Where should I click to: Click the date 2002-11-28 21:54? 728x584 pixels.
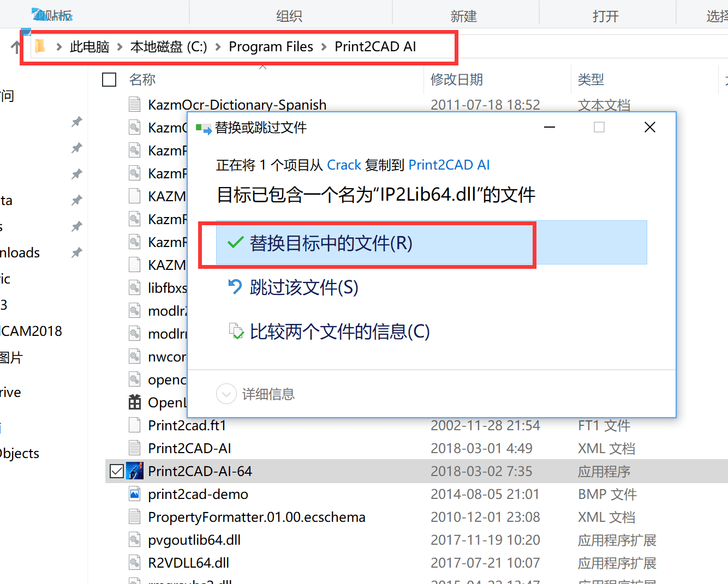[485, 425]
